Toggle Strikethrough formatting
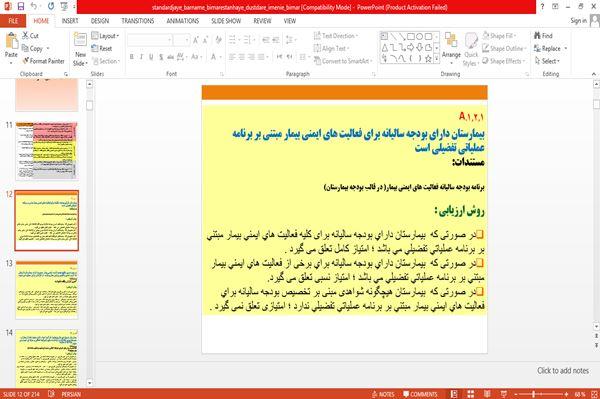Image resolution: width=600 pixels, height=399 pixels. click(170, 57)
